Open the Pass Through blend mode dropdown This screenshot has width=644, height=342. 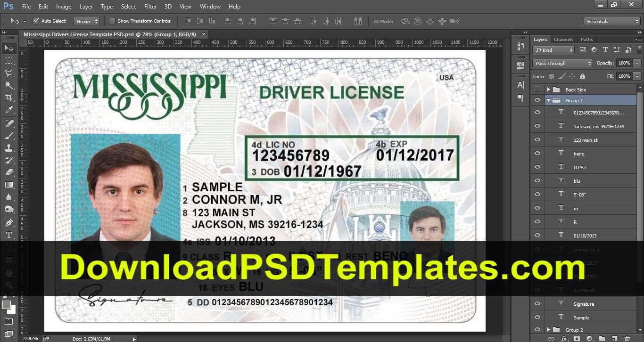tap(563, 63)
